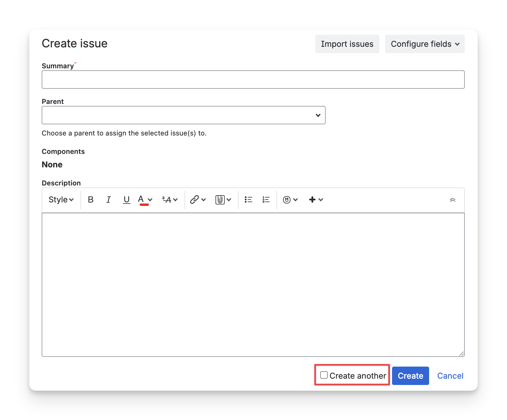Enable the Create another checkbox

coord(324,375)
